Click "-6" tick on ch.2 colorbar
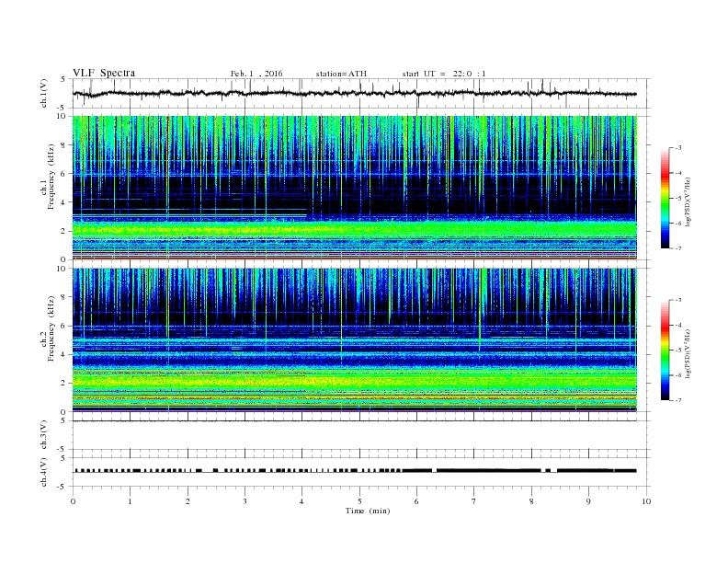 click(x=678, y=375)
